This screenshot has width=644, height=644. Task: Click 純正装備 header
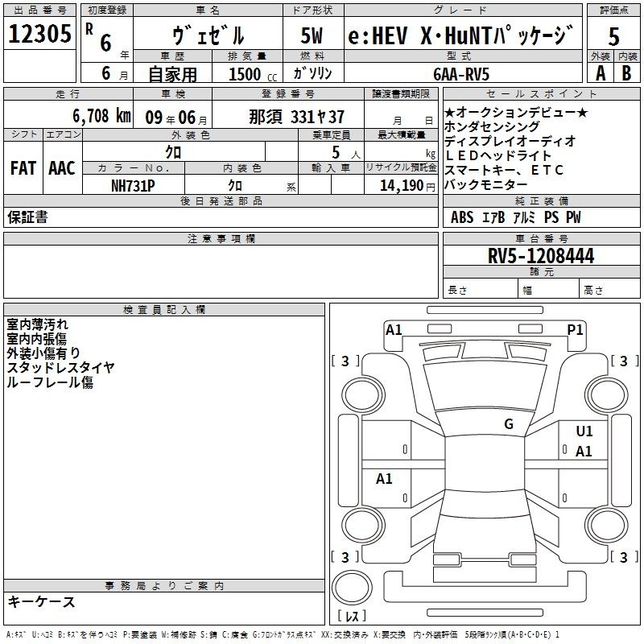[x=541, y=200]
